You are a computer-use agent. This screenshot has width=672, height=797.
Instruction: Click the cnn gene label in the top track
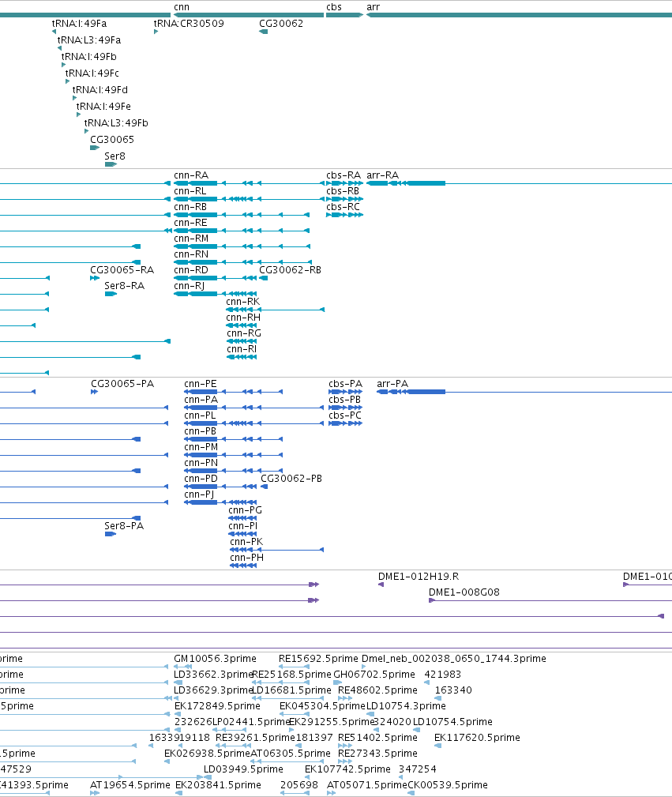[x=182, y=7]
